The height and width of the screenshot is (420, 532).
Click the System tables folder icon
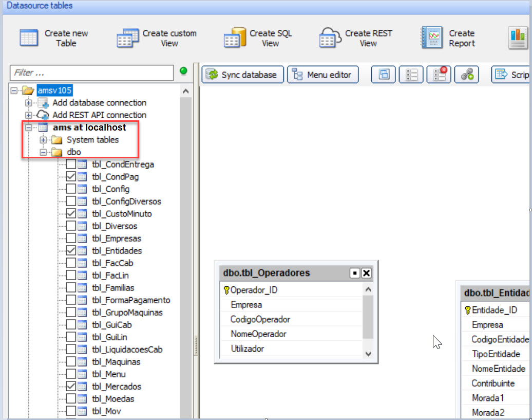click(x=56, y=140)
